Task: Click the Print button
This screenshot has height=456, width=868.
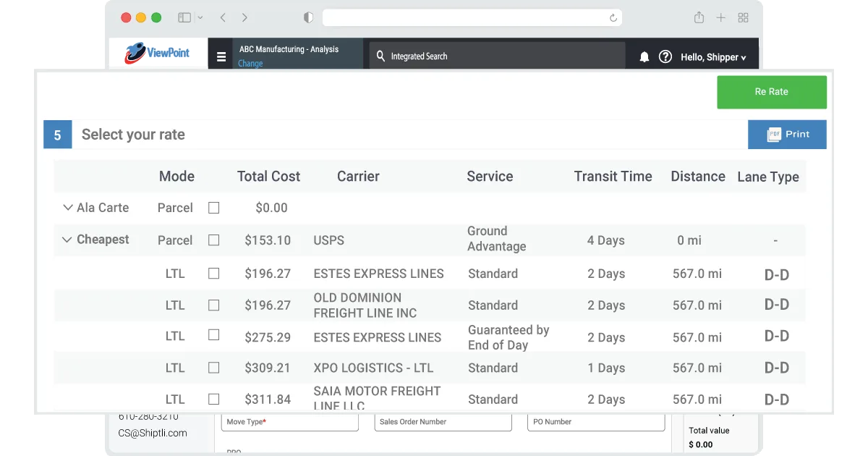Action: click(x=787, y=134)
